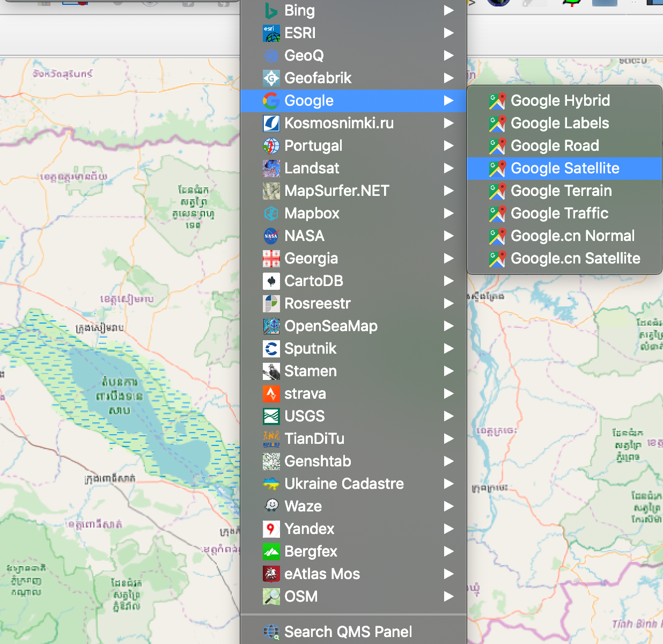The image size is (663, 644).
Task: Click the eAtlas Mos icon
Action: point(271,574)
